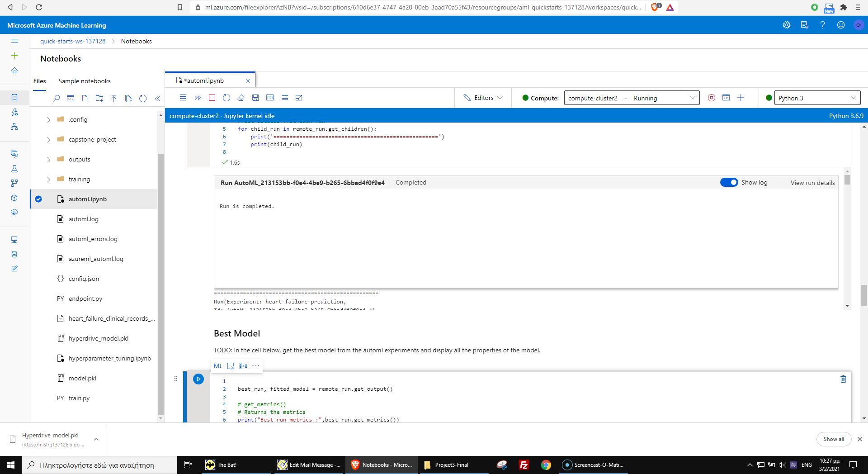Enter focus mode via expand icon
Viewport: 868px width, 474px height.
299,98
